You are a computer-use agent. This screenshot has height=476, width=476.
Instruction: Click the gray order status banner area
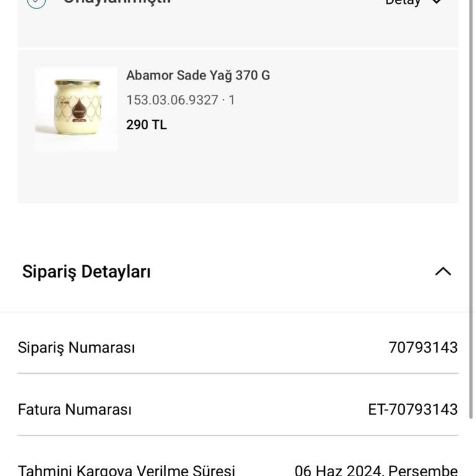pyautogui.click(x=238, y=27)
